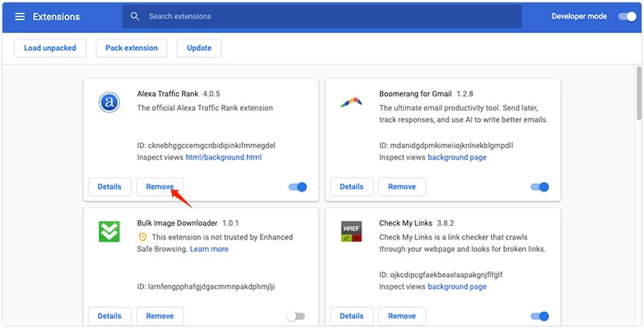Select Check My Links ID ojkcd... text
This screenshot has height=328, width=644.
440,275
